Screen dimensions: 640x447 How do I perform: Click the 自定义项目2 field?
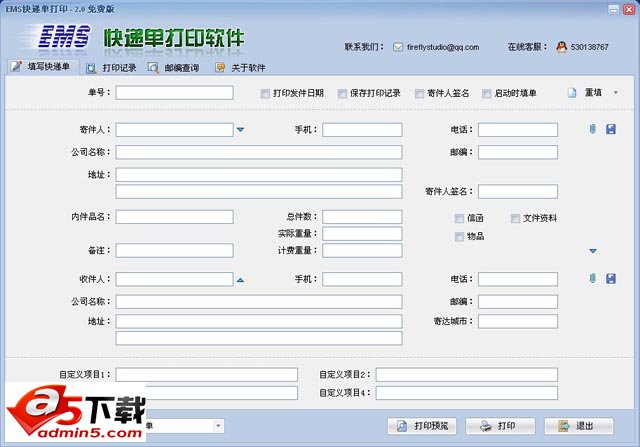pos(467,375)
